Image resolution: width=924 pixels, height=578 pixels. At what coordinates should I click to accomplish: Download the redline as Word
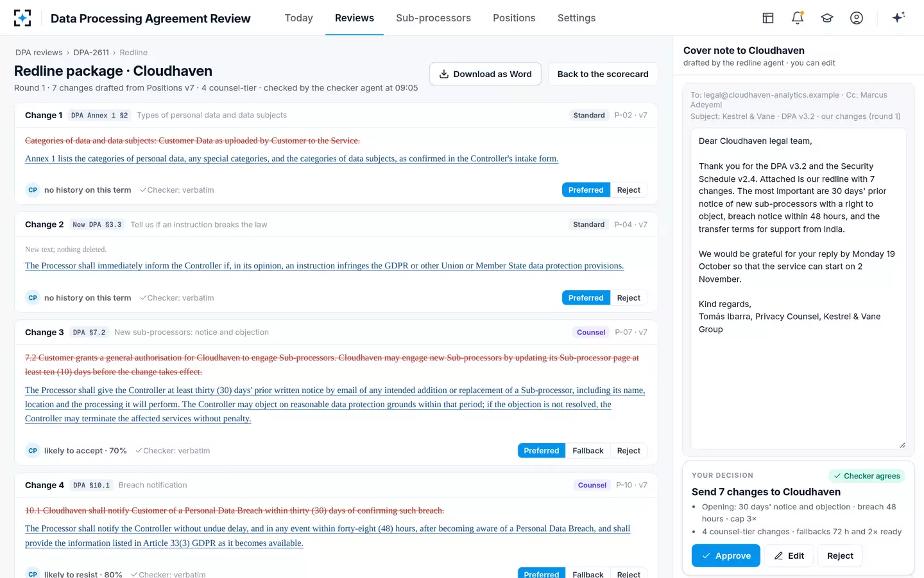(485, 74)
